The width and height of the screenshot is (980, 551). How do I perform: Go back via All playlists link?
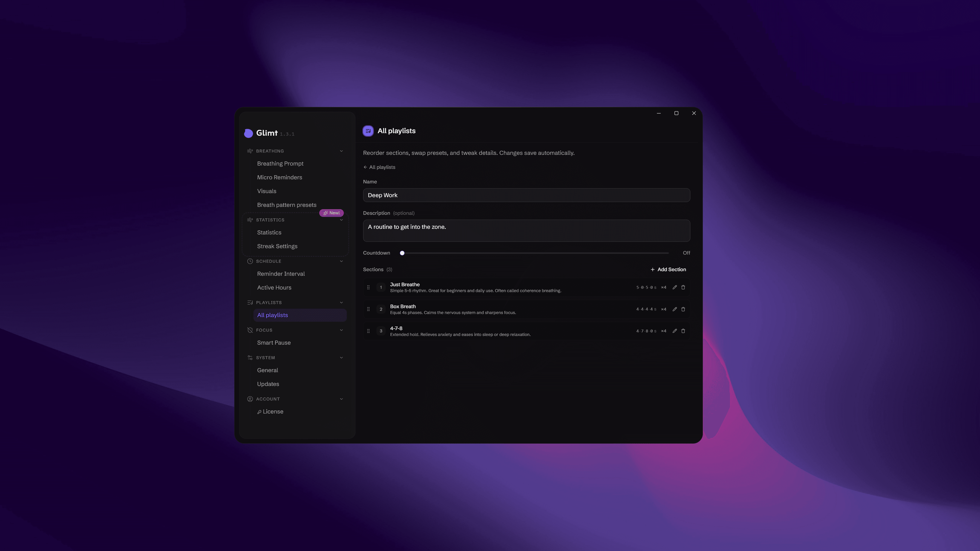click(379, 167)
